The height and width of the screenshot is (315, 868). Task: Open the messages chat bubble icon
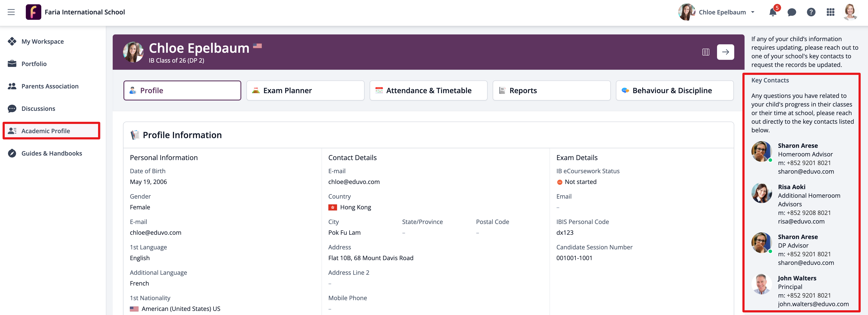click(x=791, y=12)
